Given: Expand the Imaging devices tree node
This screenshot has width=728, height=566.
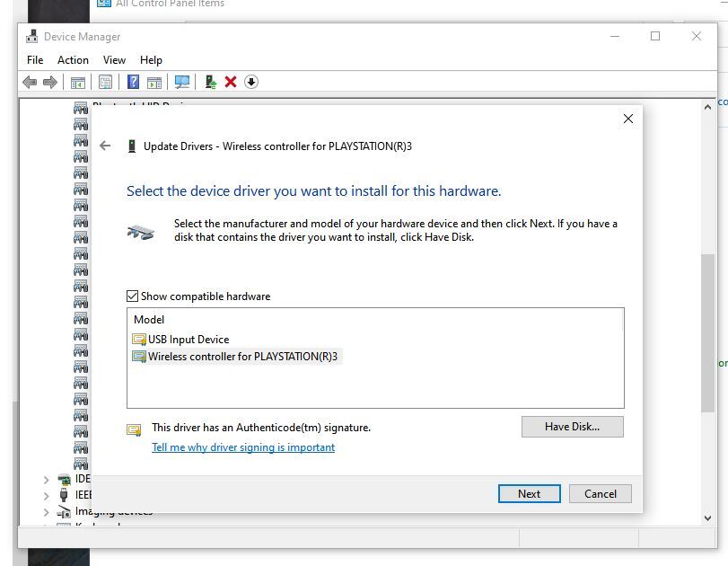Looking at the screenshot, I should pos(46,512).
